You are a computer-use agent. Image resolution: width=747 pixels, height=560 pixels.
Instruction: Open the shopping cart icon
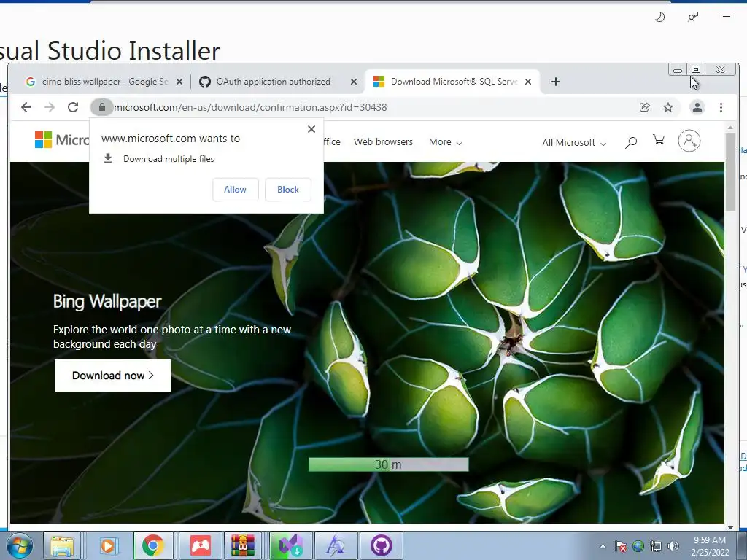659,140
